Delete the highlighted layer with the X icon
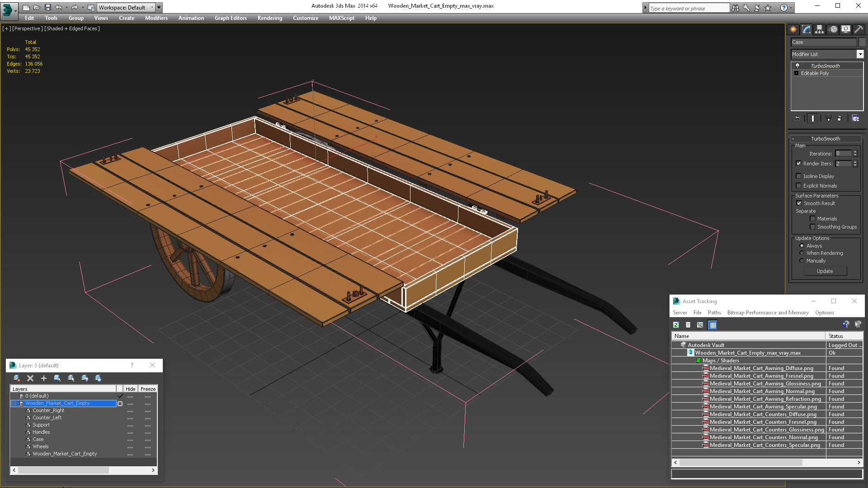Image resolution: width=868 pixels, height=488 pixels. click(30, 378)
